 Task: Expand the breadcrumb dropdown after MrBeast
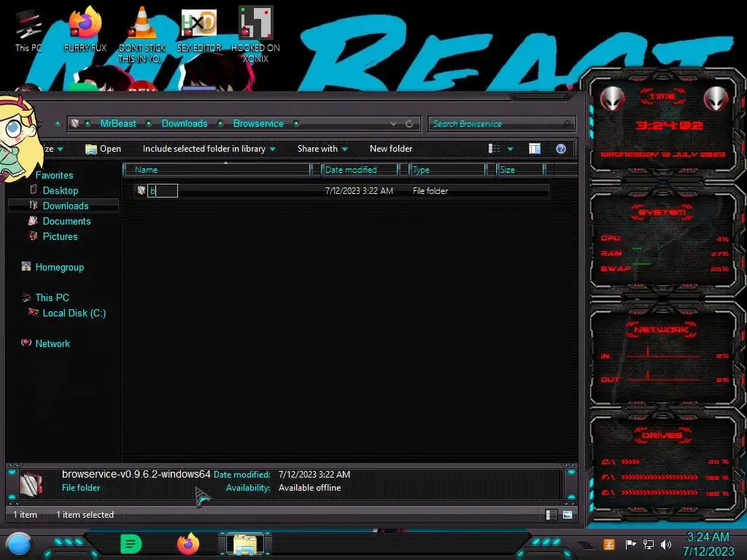tap(149, 124)
